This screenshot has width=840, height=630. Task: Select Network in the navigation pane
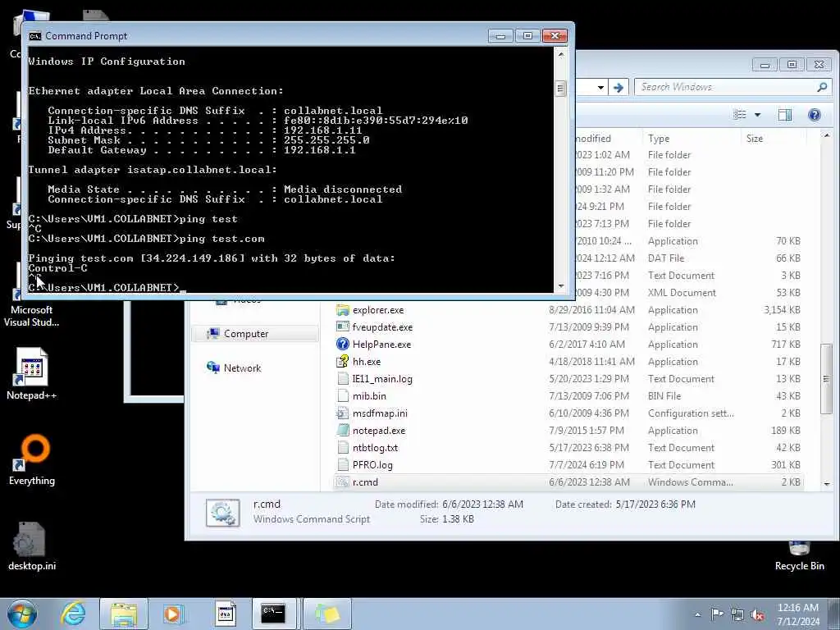tap(242, 368)
